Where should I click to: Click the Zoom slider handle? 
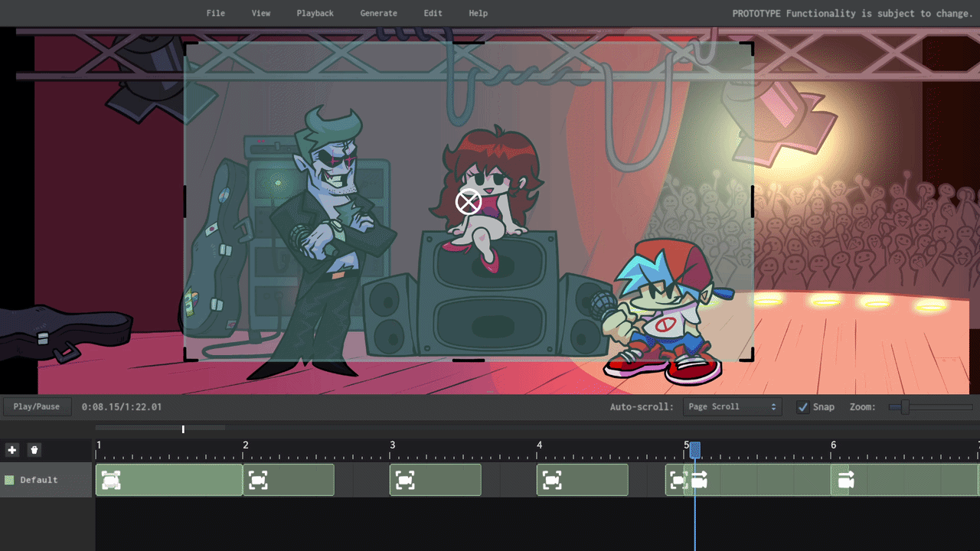(904, 407)
